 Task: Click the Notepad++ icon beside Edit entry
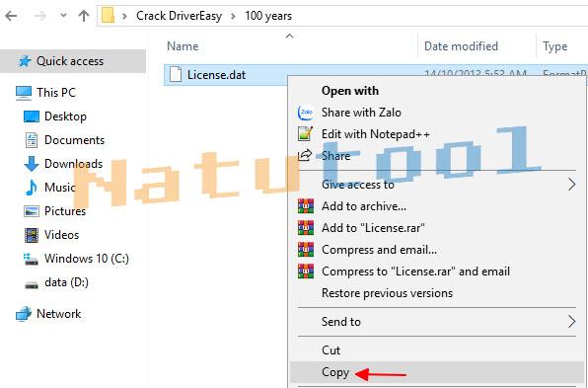tap(305, 133)
